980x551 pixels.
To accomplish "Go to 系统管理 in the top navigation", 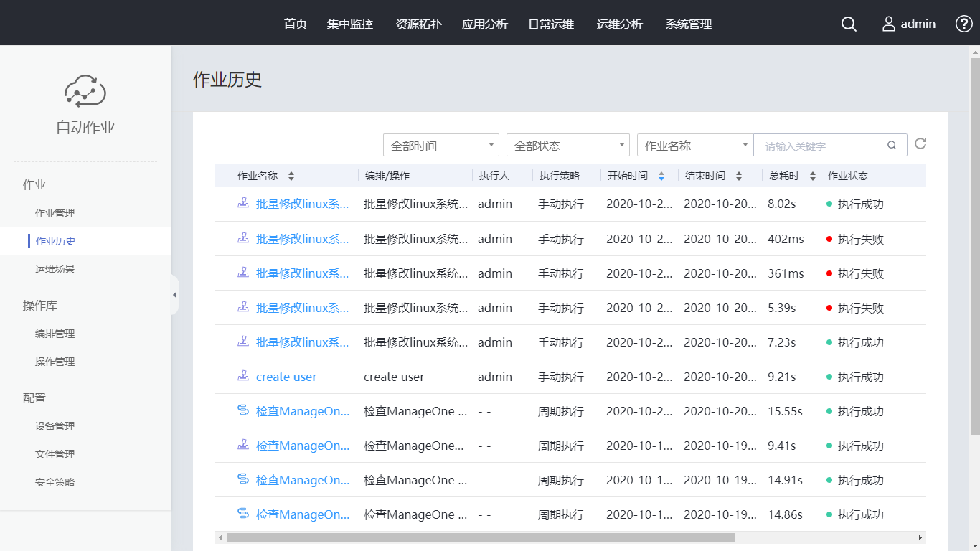I will 689,24.
